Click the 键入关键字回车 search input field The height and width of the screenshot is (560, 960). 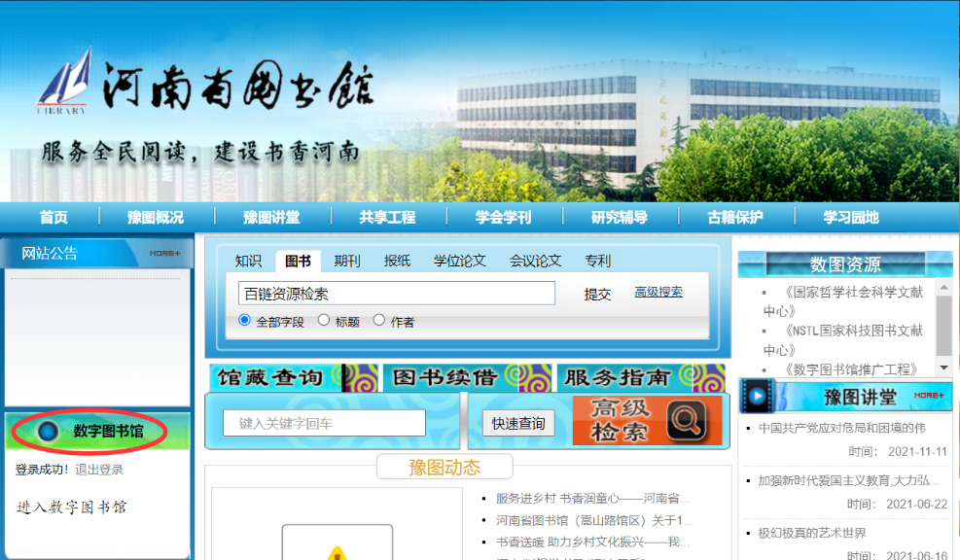point(324,423)
